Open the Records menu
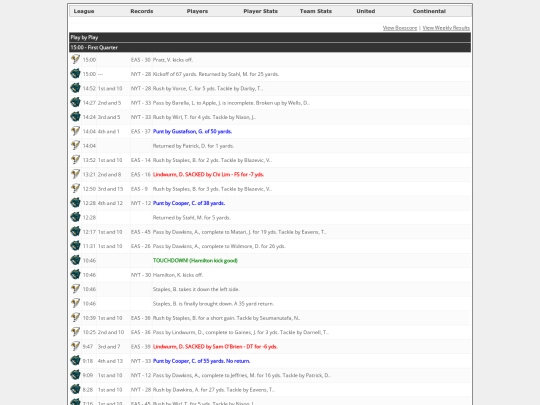This screenshot has height=405, width=540. [142, 11]
